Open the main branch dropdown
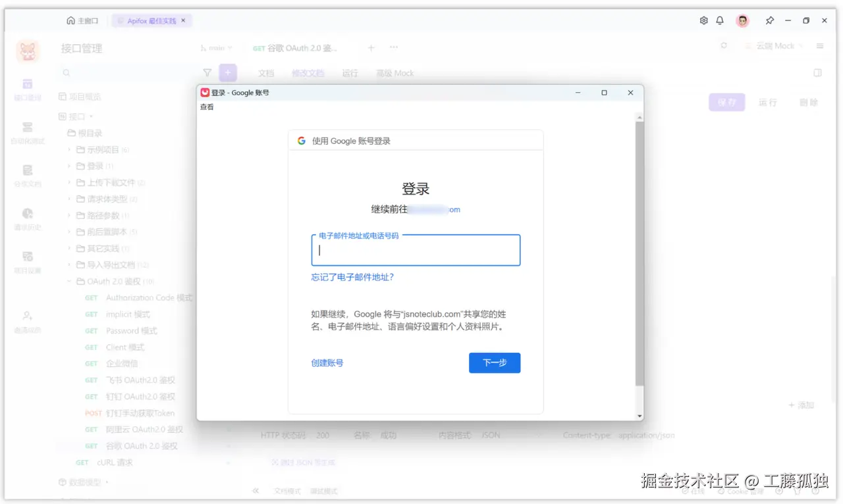 [217, 48]
